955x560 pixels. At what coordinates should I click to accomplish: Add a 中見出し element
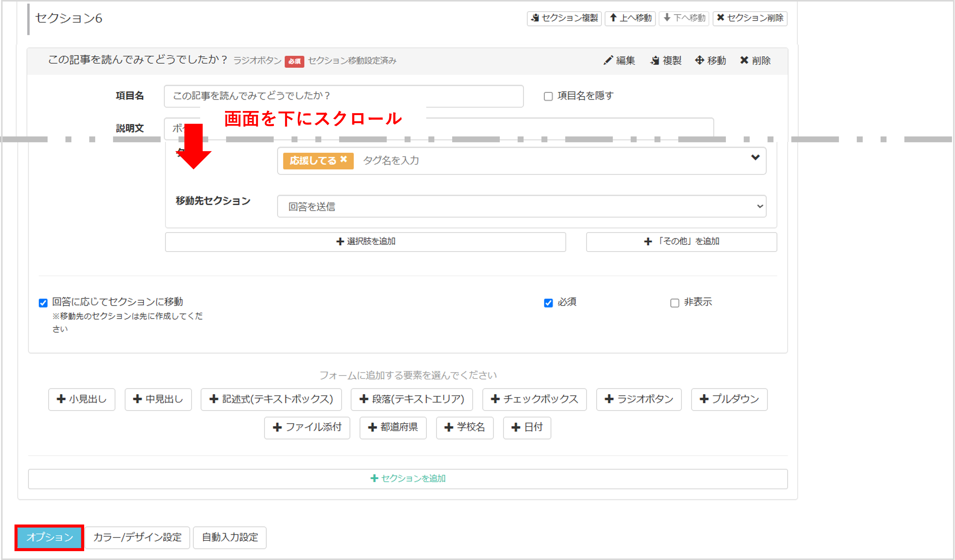[158, 399]
